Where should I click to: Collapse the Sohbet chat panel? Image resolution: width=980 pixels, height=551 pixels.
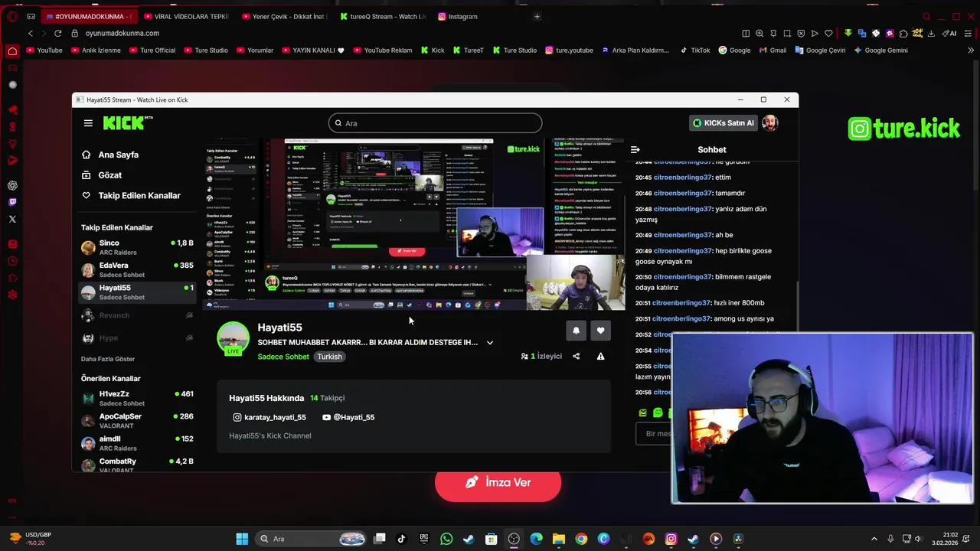tap(635, 149)
